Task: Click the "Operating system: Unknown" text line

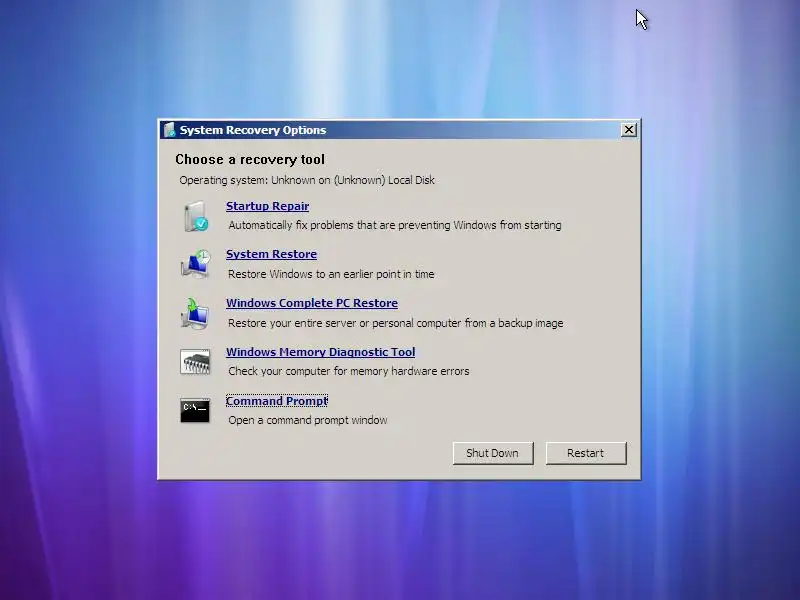Action: point(307,180)
